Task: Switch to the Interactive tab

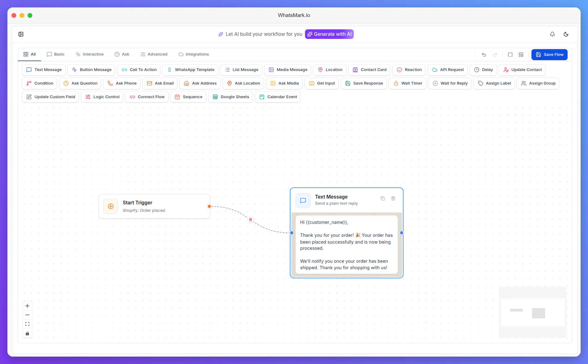Action: (x=90, y=54)
